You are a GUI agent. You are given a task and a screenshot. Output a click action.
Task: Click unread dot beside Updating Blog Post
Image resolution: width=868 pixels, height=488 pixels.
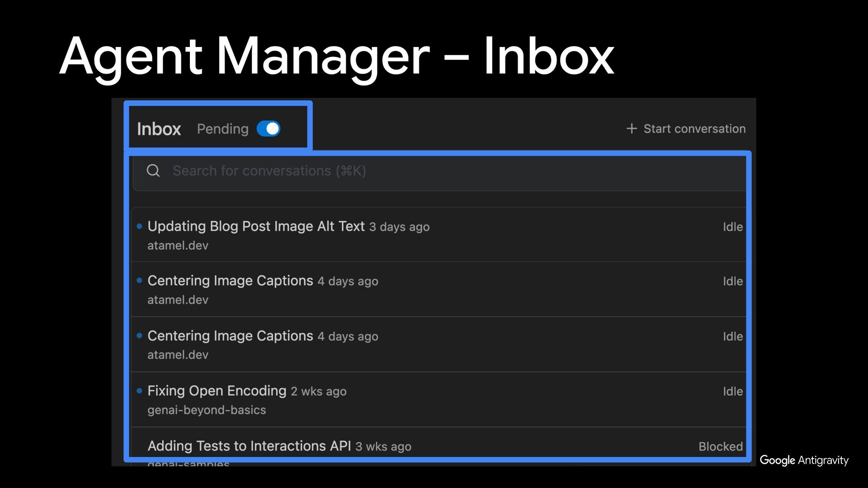[139, 226]
